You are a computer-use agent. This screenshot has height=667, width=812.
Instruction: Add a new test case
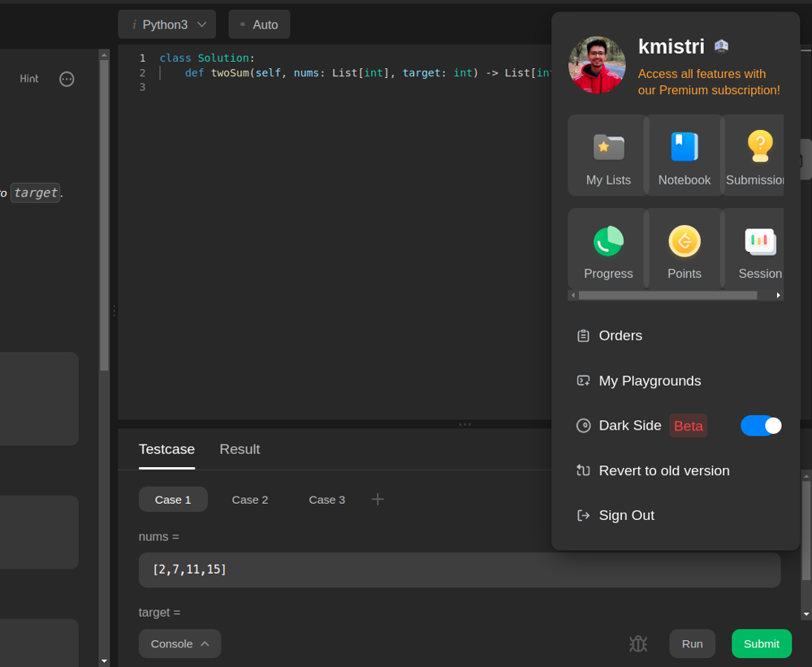coord(378,499)
